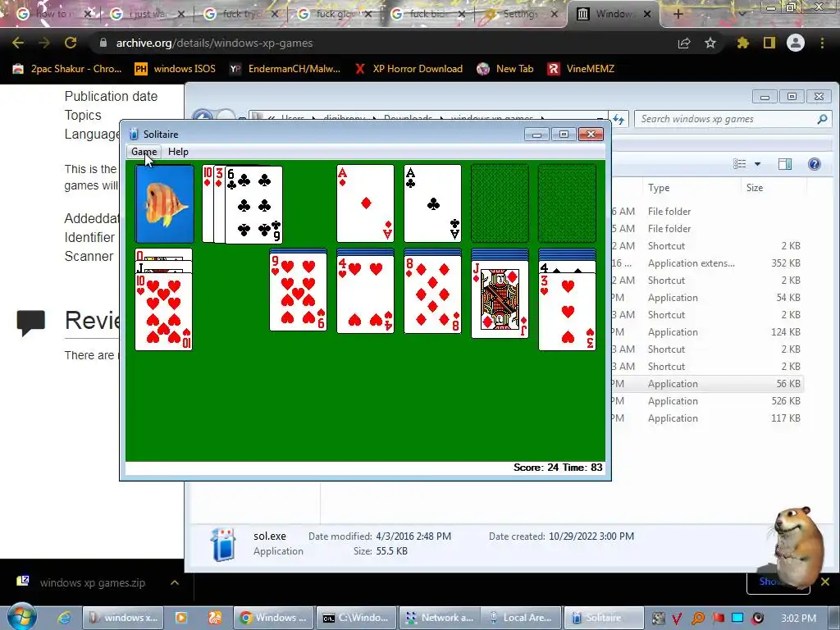The height and width of the screenshot is (630, 840).
Task: Open the EndermanCH/Malw... bookmark
Action: coord(285,69)
